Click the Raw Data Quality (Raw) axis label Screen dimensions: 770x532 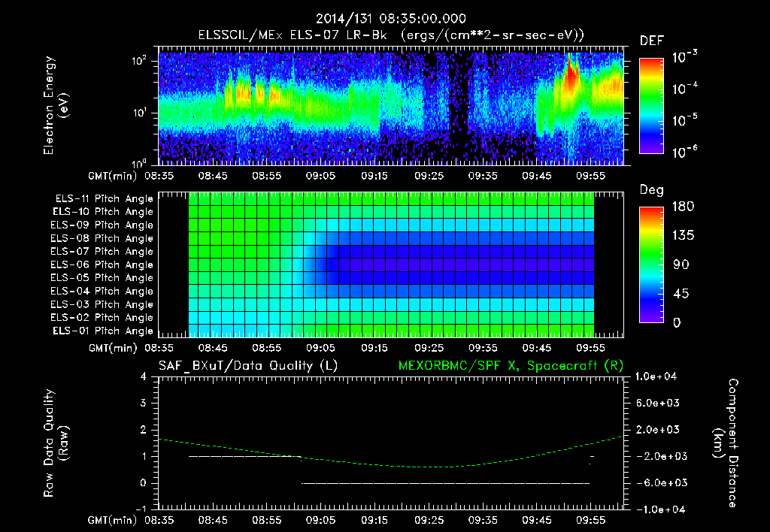(x=56, y=443)
